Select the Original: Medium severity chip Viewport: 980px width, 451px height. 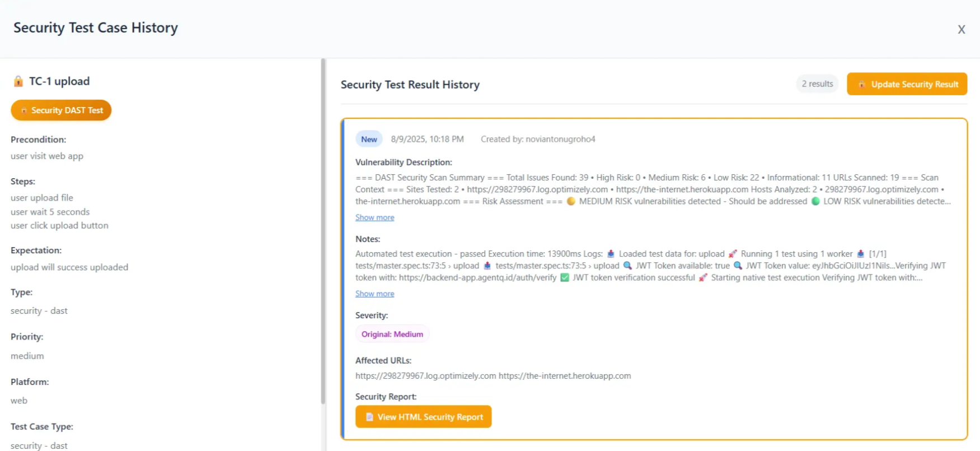392,334
